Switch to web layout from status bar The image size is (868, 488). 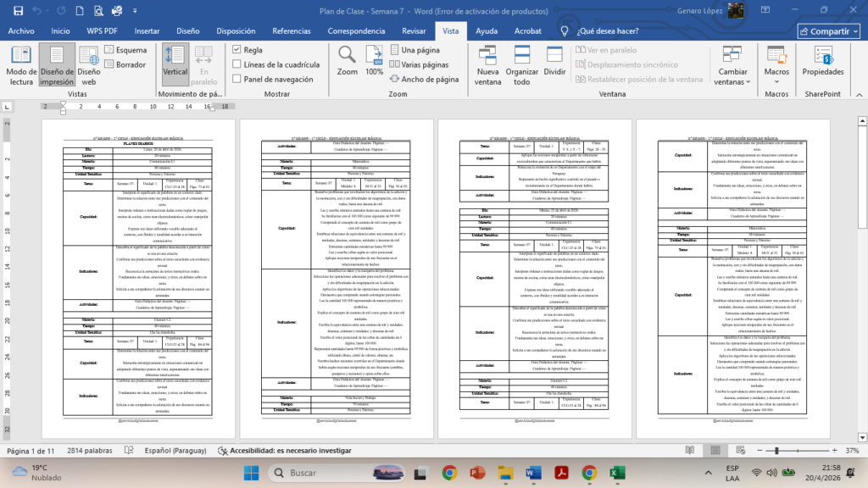coord(741,451)
